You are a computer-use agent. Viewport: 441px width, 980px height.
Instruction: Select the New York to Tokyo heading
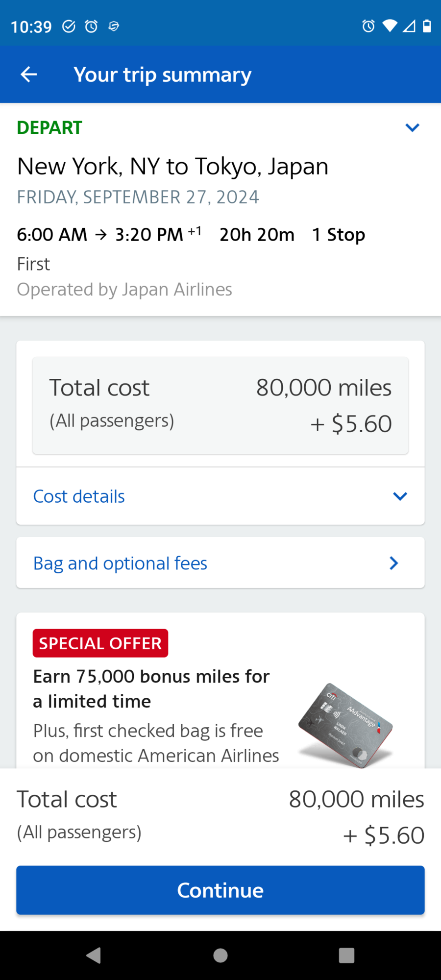pyautogui.click(x=172, y=167)
